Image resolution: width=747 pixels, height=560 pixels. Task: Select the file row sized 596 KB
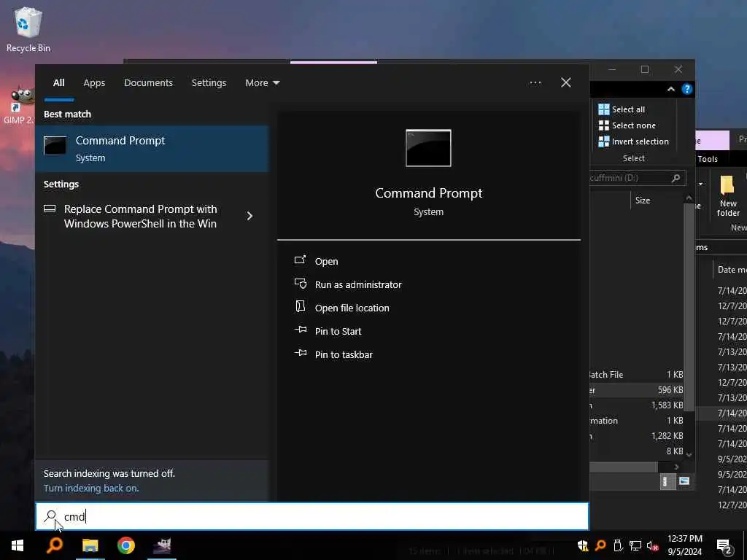(636, 390)
